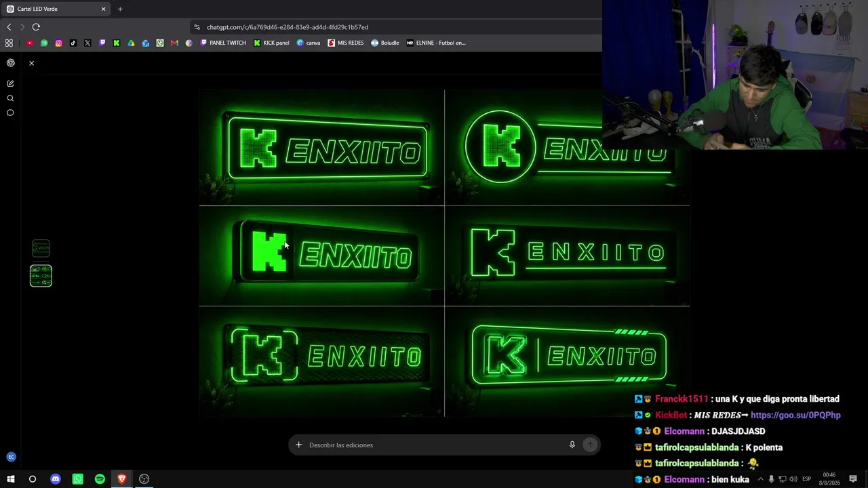The height and width of the screenshot is (488, 868).
Task: Expand the system tray hidden icons chevron
Action: 760,479
